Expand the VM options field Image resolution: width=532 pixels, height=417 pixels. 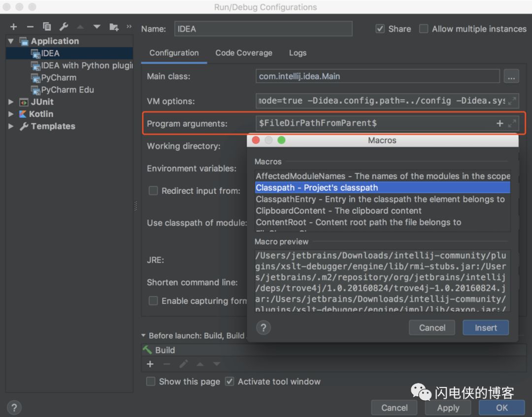pyautogui.click(x=512, y=101)
